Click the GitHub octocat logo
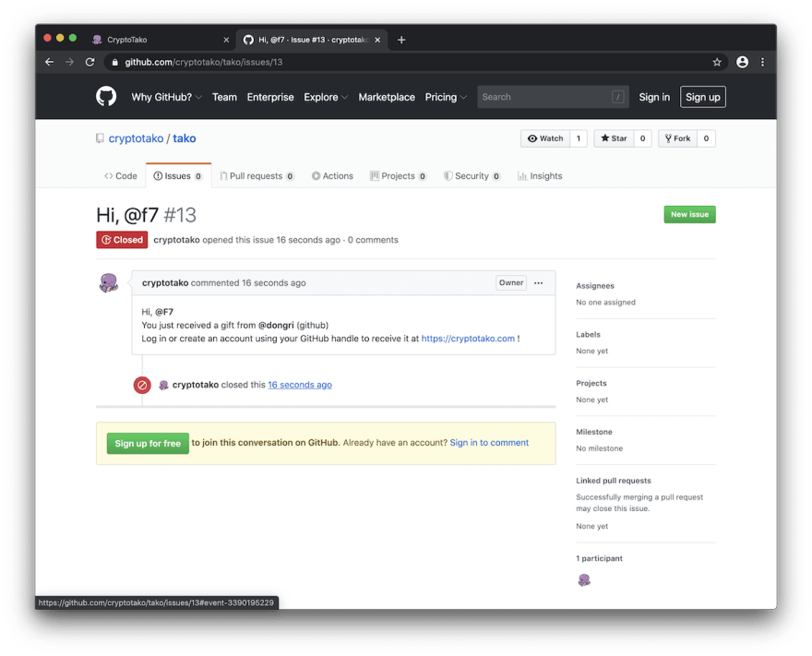Screen dimensions: 812x656 coord(106,97)
